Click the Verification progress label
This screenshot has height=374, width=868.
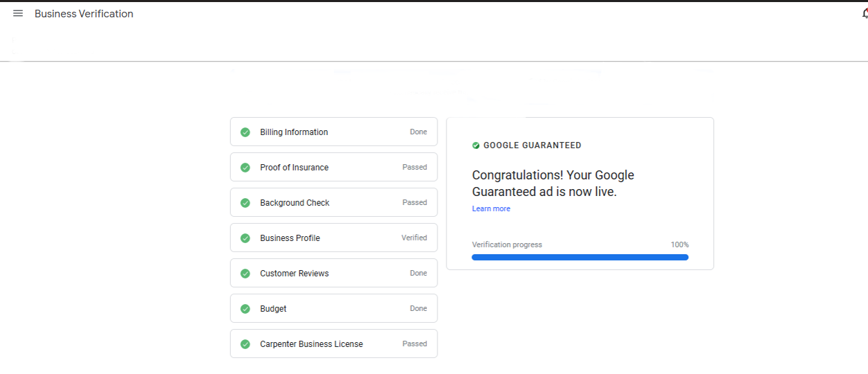tap(507, 244)
